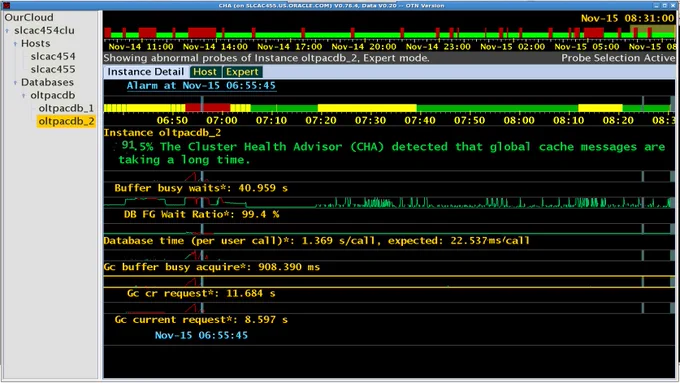Select Databases label in tree
Screen dimensions: 680x383
click(x=47, y=82)
